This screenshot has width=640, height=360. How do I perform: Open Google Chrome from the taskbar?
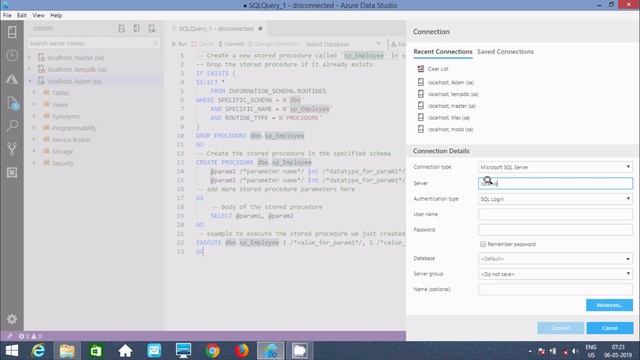click(x=213, y=351)
